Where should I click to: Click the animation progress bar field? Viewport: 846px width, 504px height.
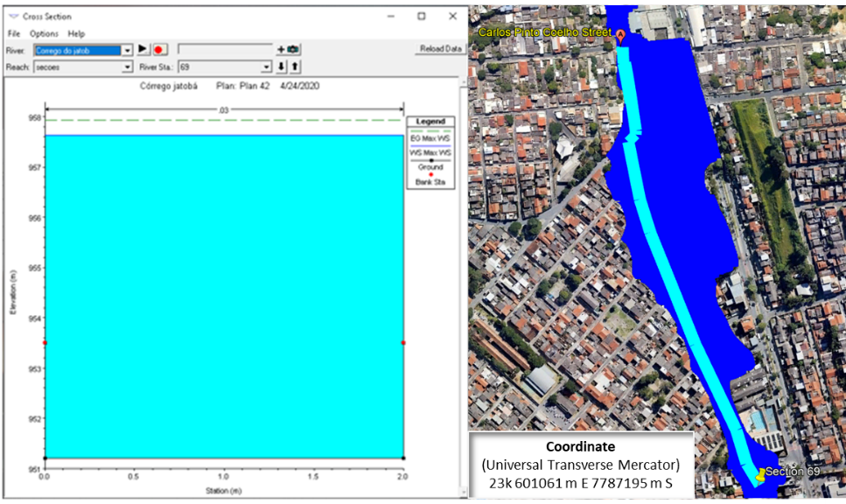[x=225, y=49]
